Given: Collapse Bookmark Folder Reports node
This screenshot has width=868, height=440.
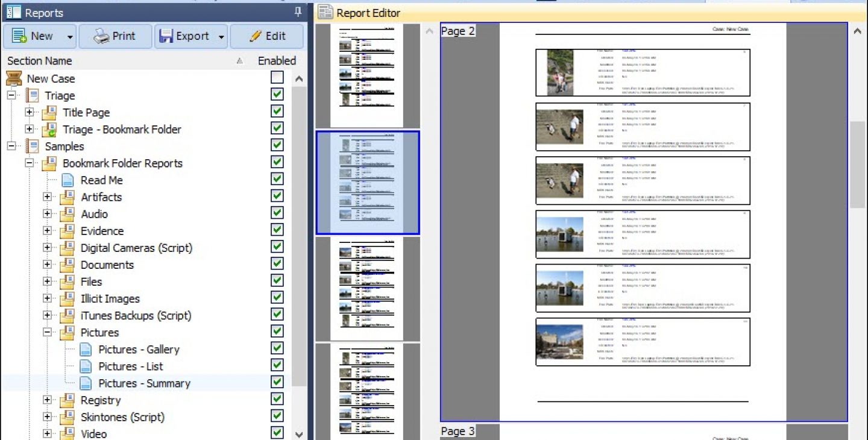Looking at the screenshot, I should (x=29, y=163).
